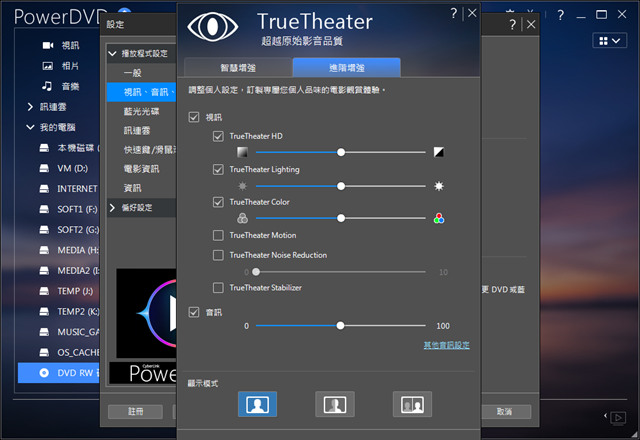Adjust TrueTheater HD slider handle
The width and height of the screenshot is (640, 440).
[341, 152]
